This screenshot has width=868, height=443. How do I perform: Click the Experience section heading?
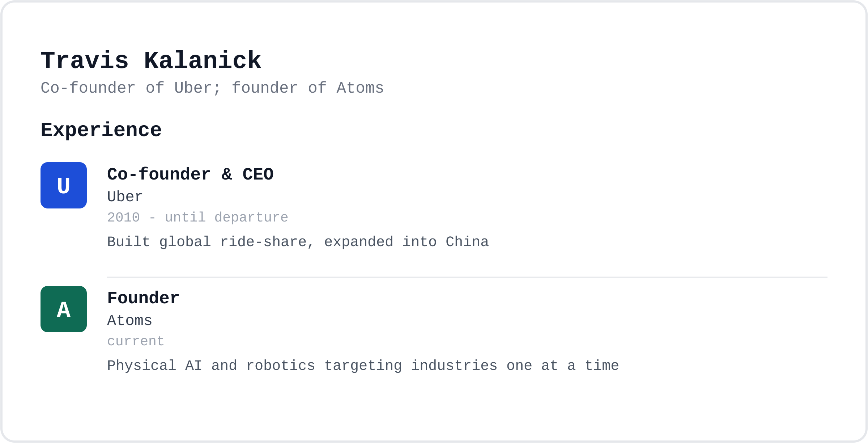(101, 130)
